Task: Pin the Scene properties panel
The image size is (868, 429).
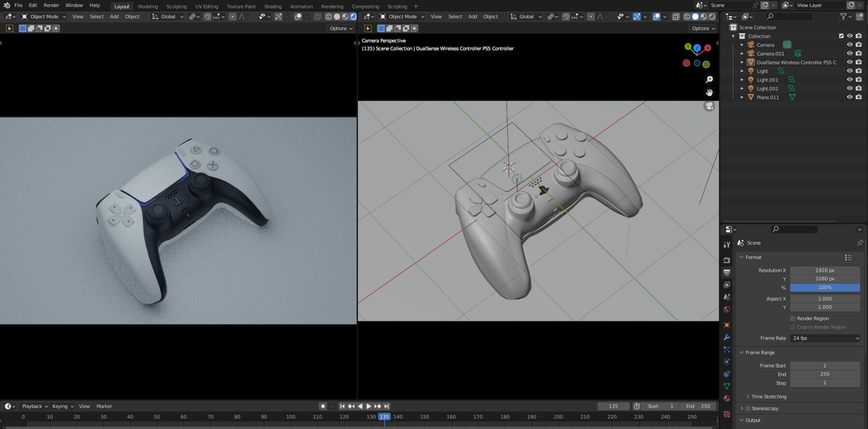Action: [x=860, y=242]
